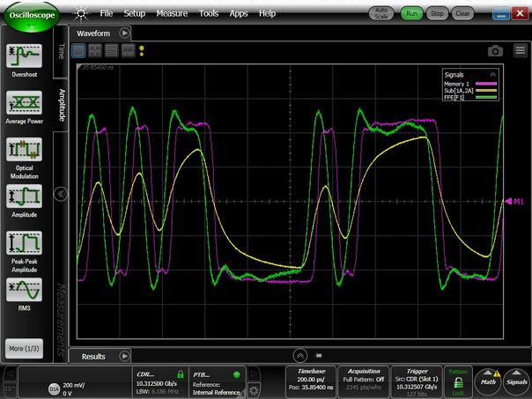This screenshot has width=532, height=399.
Task: Open the Help menu
Action: pos(268,13)
